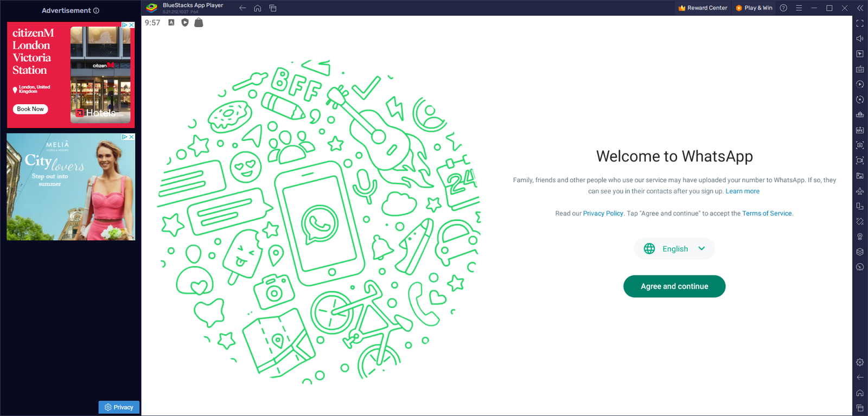The image size is (868, 416).
Task: Collapse the side toolbar with double chevron
Action: tap(860, 8)
